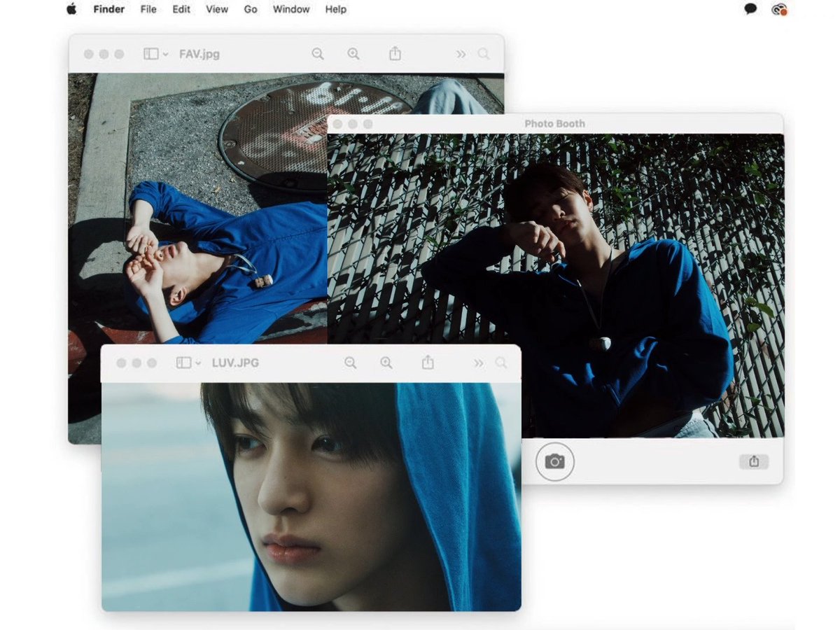Screen dimensions: 840x630
Task: Show more toolbar items in LUV.JPG window
Action: click(x=478, y=363)
